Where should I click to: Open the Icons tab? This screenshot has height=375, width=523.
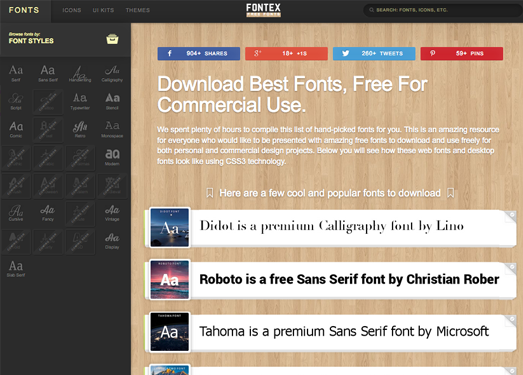72,10
